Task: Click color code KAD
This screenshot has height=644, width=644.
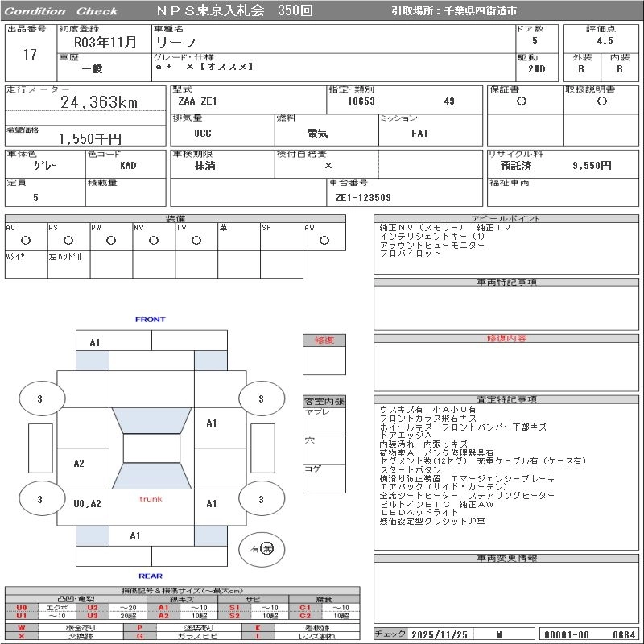Action: point(128,166)
